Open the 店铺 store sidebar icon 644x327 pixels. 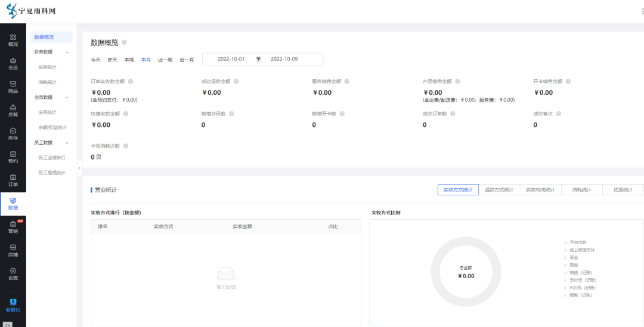pyautogui.click(x=13, y=251)
